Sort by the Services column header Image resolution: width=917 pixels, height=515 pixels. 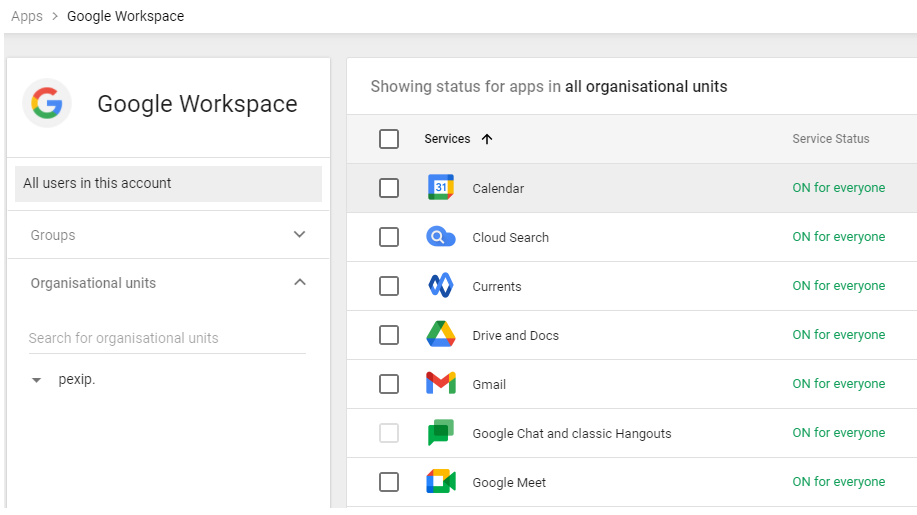click(447, 139)
